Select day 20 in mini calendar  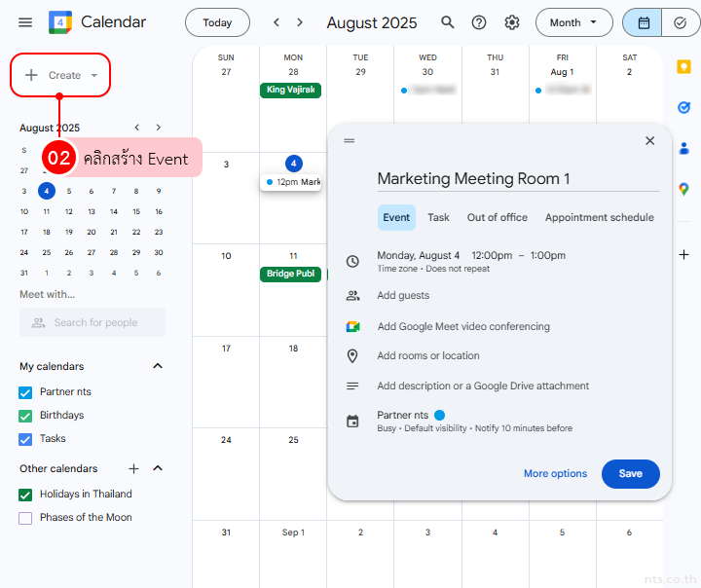click(92, 232)
